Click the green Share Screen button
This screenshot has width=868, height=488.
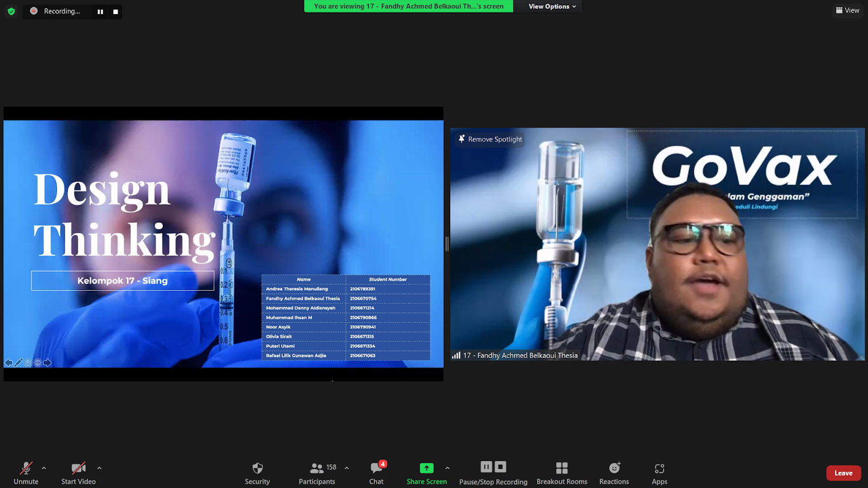(427, 473)
